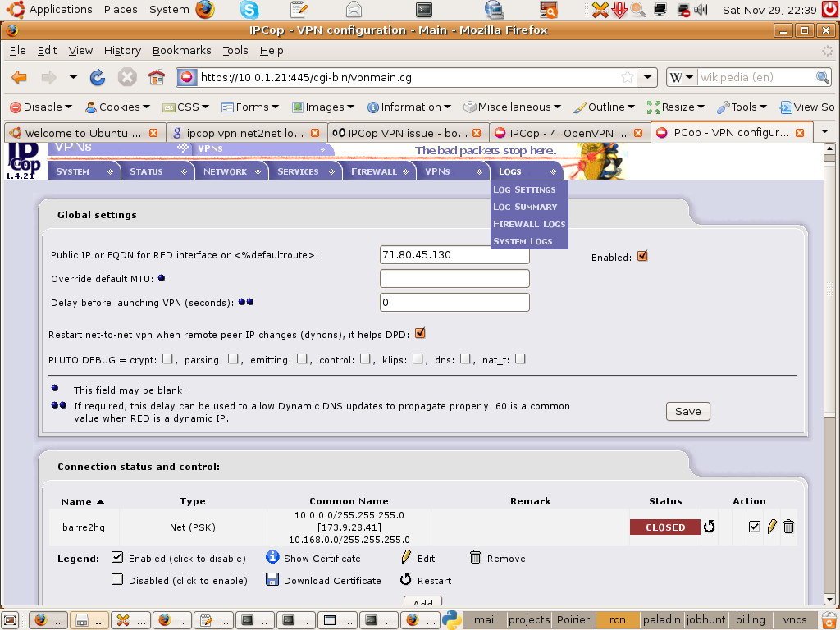Click the trash remove icon for barre2hq
840x630 pixels.
(x=788, y=527)
